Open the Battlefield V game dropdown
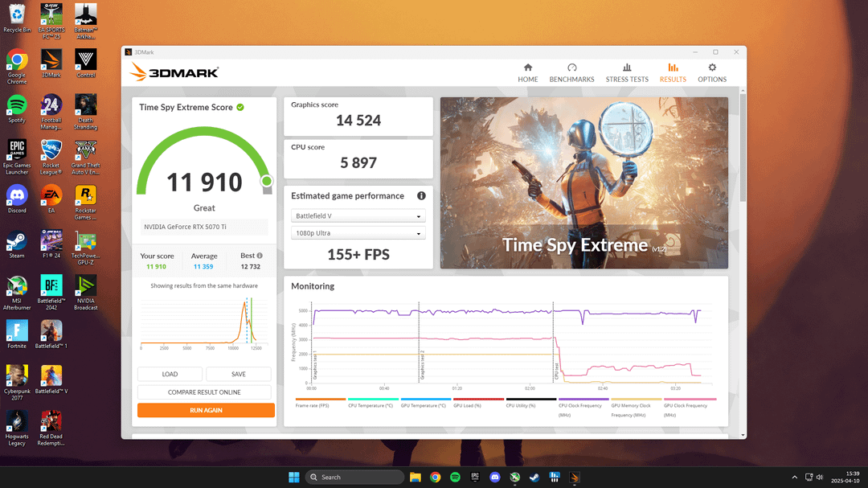This screenshot has width=868, height=488. pos(358,216)
